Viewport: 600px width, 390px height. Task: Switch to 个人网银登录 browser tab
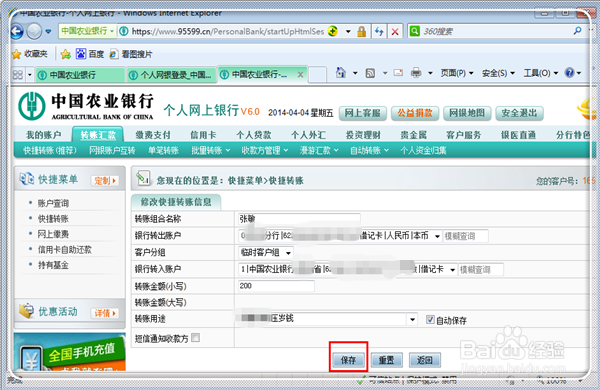point(171,75)
